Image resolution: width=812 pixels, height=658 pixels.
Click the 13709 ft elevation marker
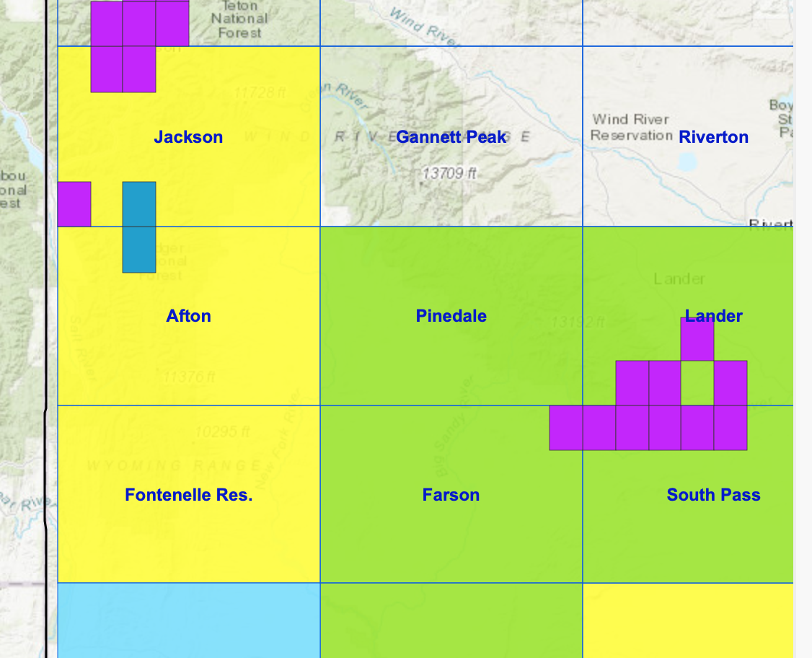tap(451, 174)
